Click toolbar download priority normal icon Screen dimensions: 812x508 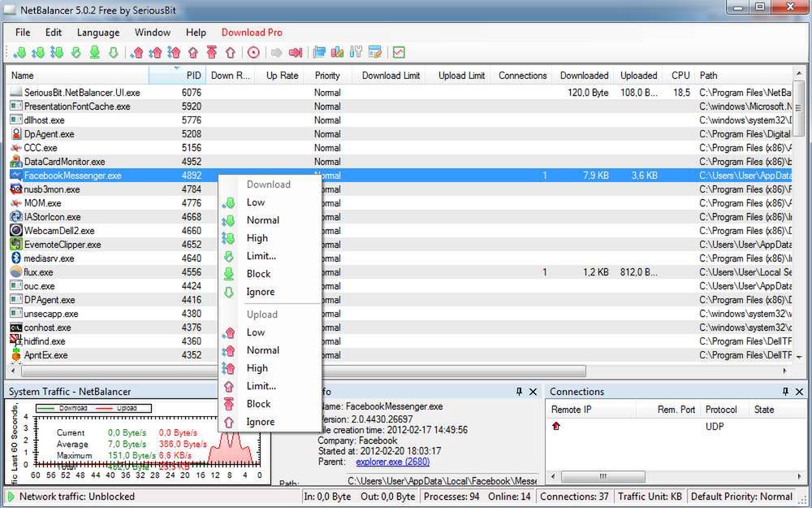38,52
